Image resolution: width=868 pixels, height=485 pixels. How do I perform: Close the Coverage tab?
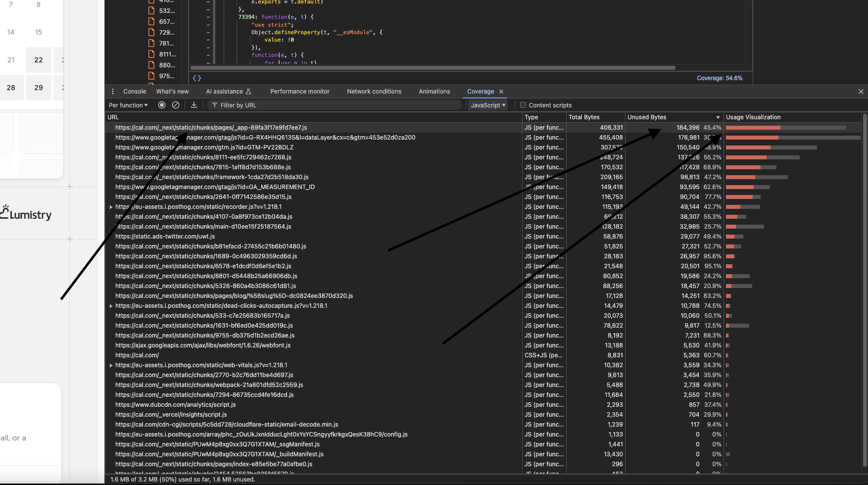pos(501,92)
